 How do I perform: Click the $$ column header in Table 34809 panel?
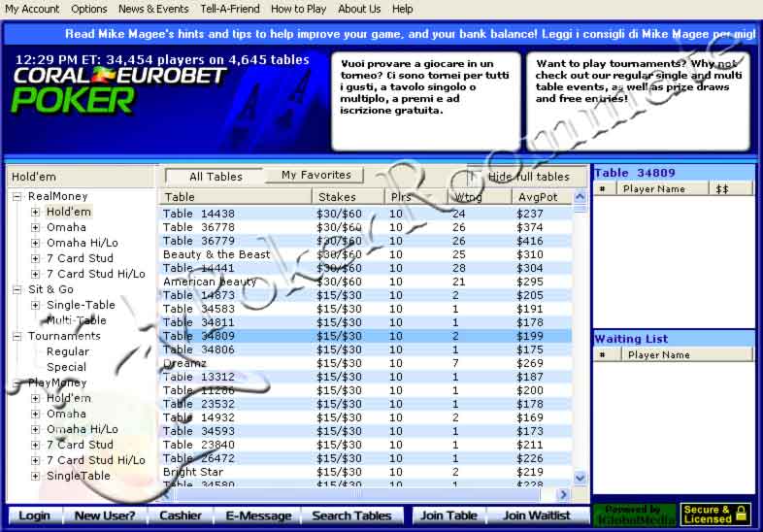[731, 189]
